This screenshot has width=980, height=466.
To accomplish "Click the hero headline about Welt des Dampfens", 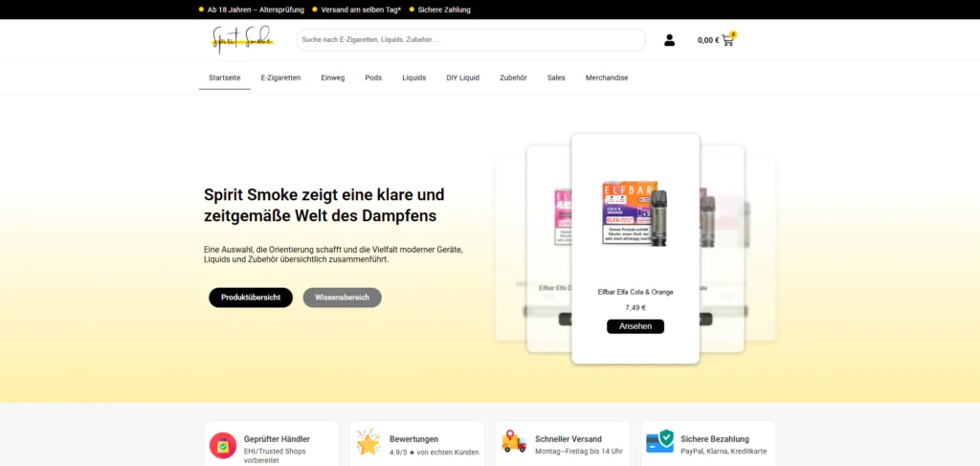I will click(x=323, y=206).
